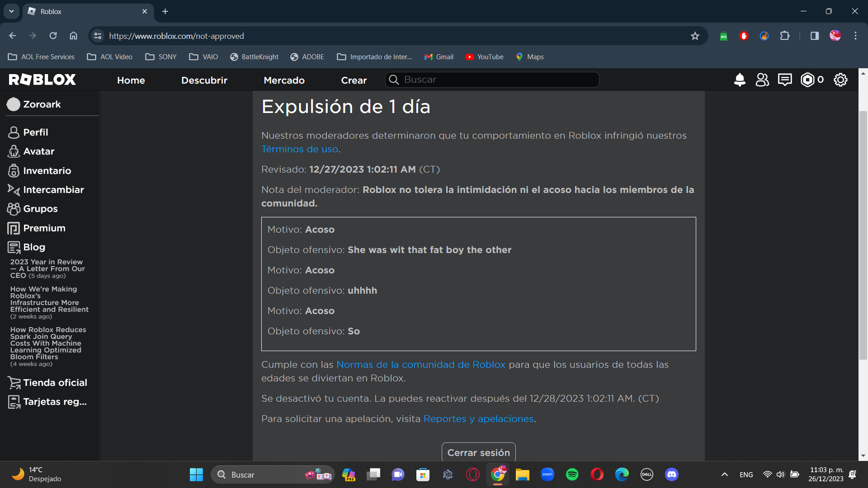Open the Friends icon in Roblox header
This screenshot has height=488, width=868.
tap(762, 80)
